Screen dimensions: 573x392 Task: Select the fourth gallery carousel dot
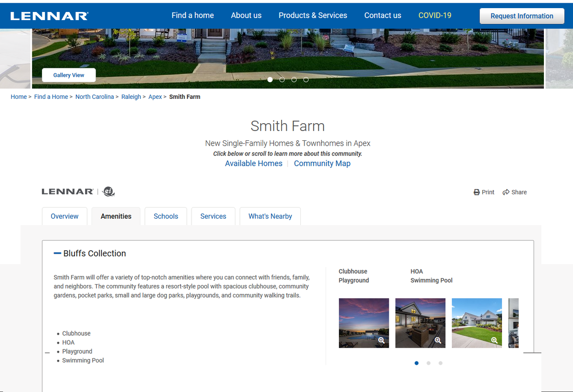pyautogui.click(x=306, y=80)
